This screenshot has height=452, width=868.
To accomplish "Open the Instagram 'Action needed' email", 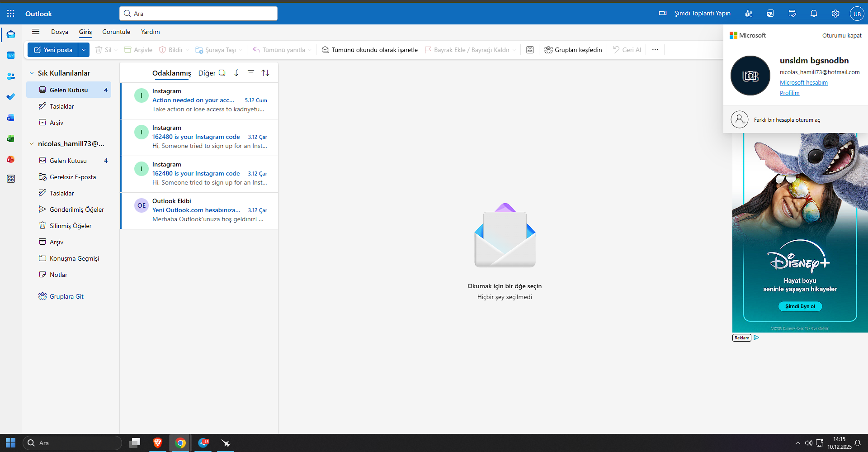I will [x=199, y=101].
